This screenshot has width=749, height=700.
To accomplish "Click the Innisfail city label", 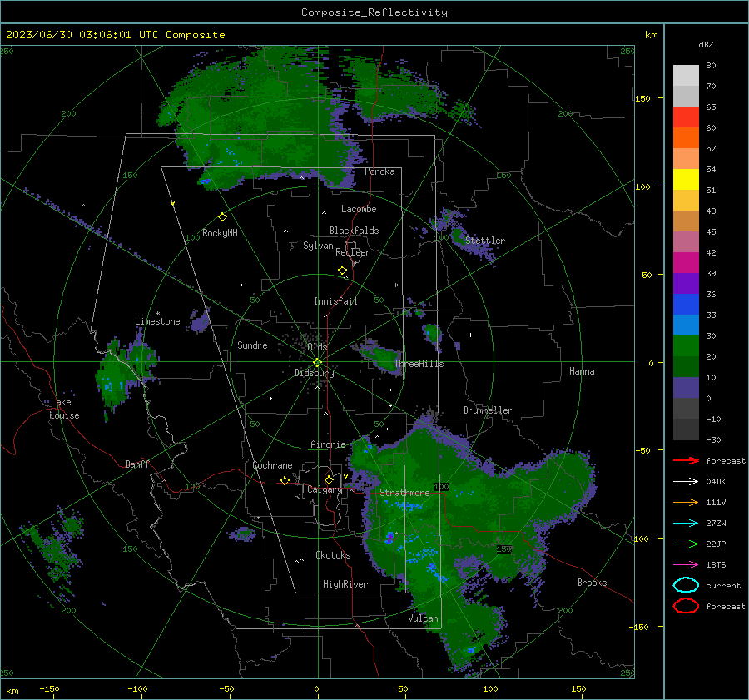I will [x=335, y=301].
